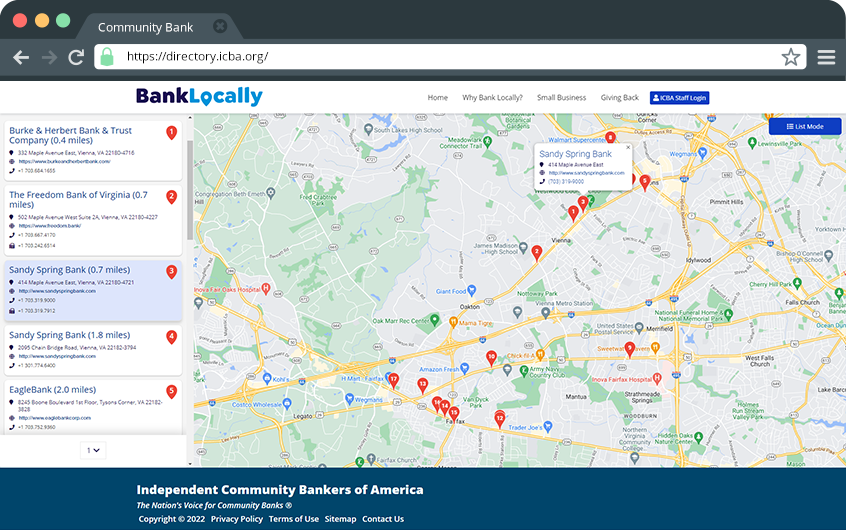Open the page number dropdown below the list
The width and height of the screenshot is (846, 530).
point(93,450)
